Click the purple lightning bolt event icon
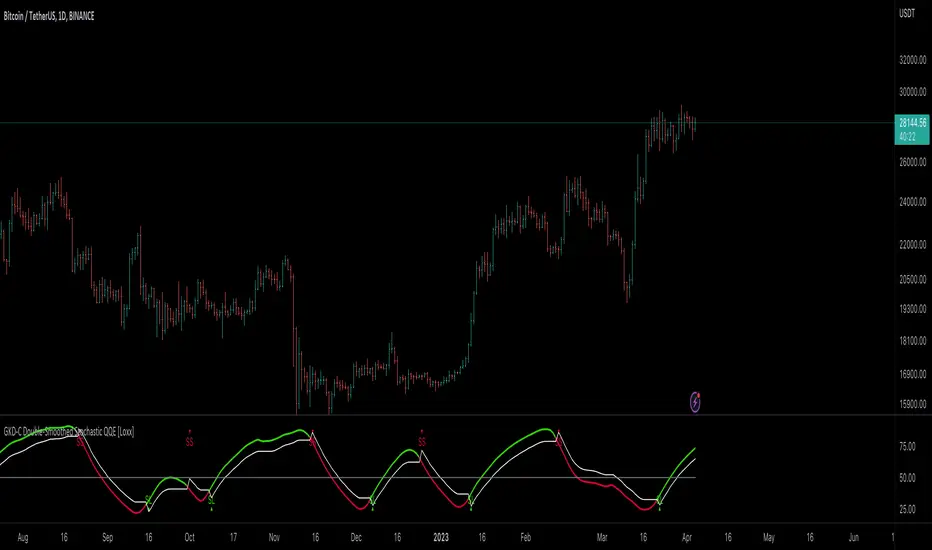The image size is (932, 550). pos(695,403)
